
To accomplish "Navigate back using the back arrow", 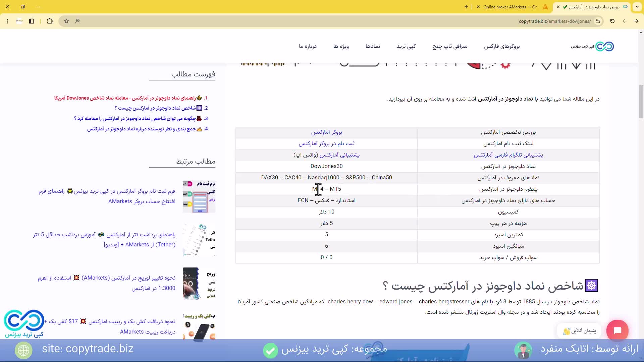I will [x=625, y=21].
